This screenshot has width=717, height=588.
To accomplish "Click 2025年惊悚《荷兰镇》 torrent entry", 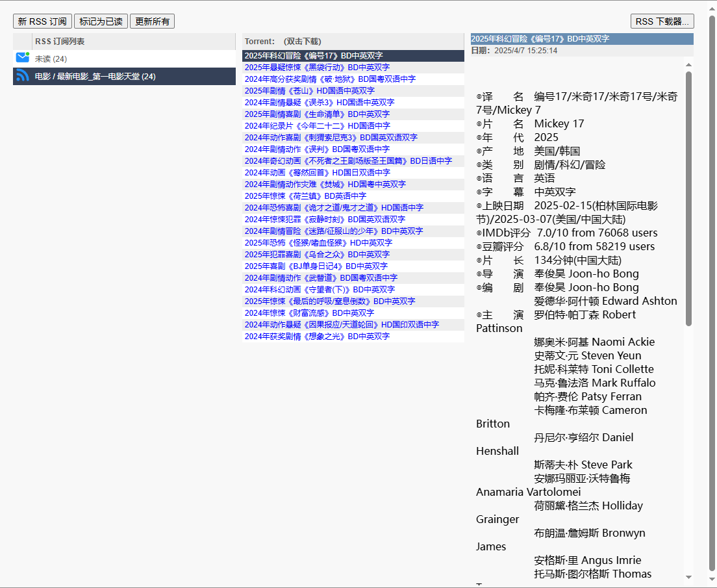I will click(305, 196).
